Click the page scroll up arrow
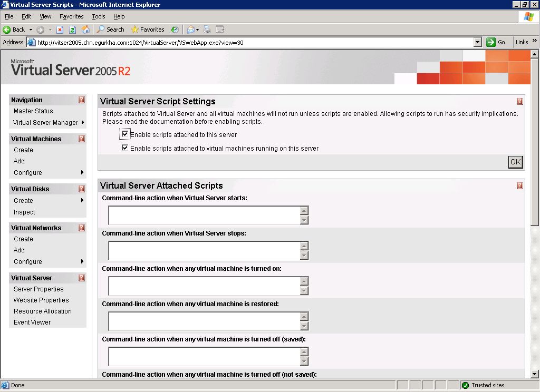The height and width of the screenshot is (392, 540). (x=534, y=54)
